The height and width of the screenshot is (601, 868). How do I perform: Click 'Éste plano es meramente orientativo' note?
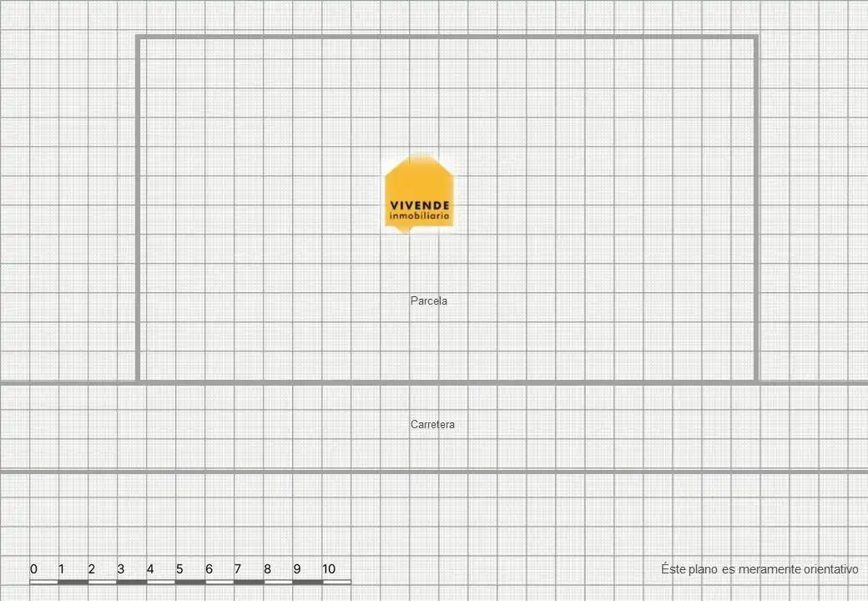point(759,569)
